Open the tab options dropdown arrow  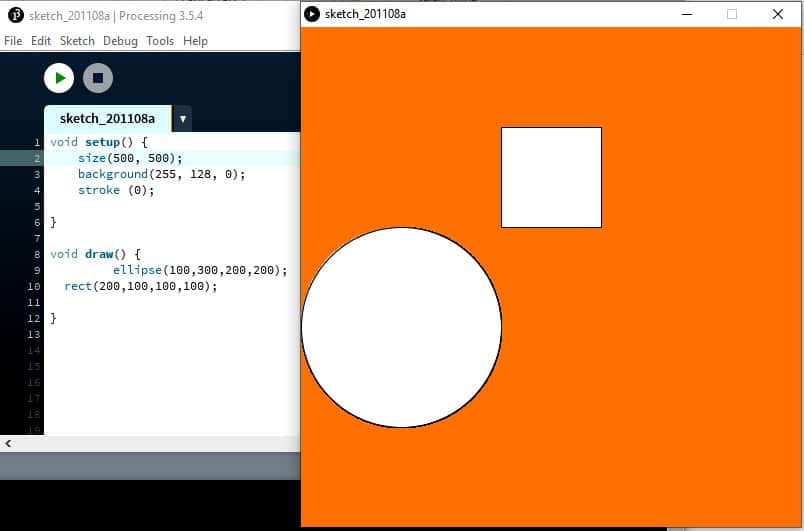[182, 119]
